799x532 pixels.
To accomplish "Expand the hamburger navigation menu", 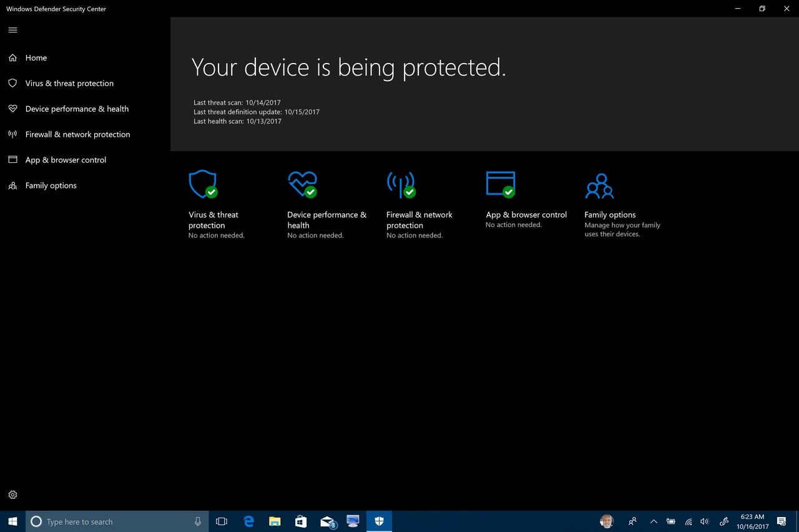I will 12,29.
